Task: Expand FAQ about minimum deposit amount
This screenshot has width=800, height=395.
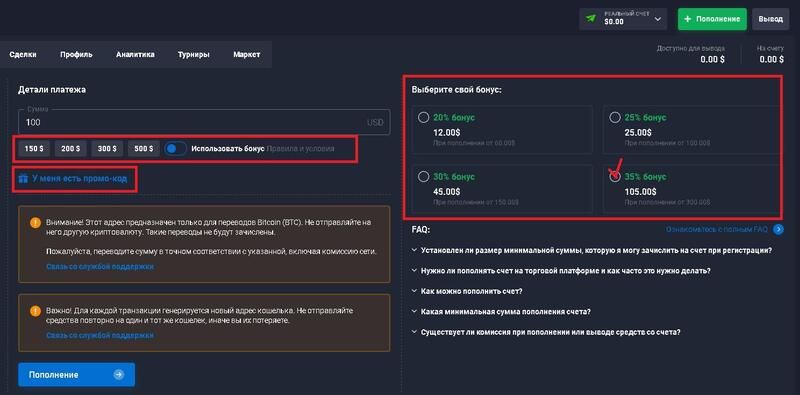Action: [501, 311]
